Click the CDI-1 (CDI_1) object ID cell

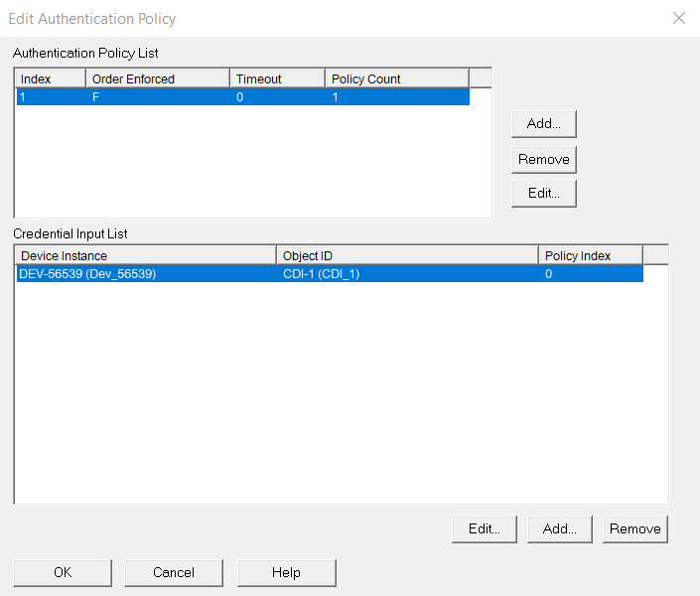coord(321,274)
